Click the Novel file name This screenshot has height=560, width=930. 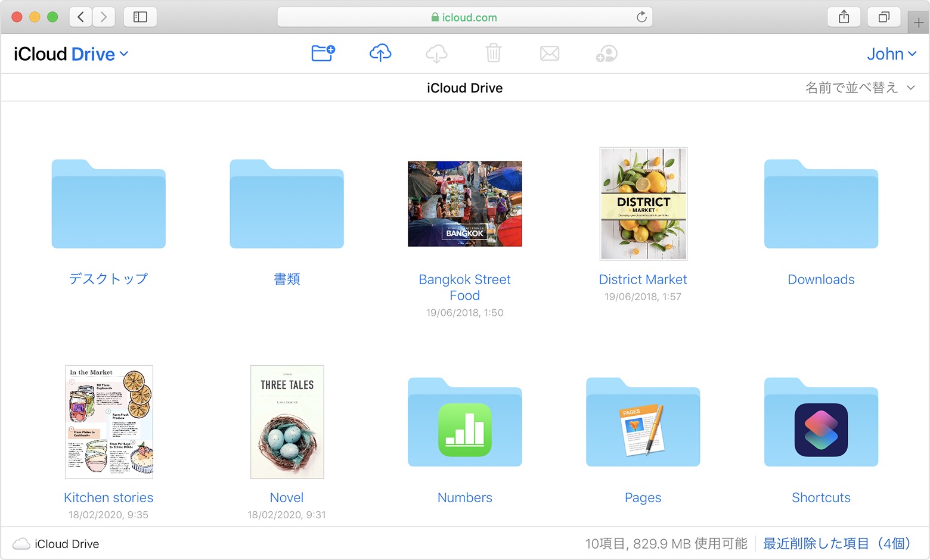287,497
